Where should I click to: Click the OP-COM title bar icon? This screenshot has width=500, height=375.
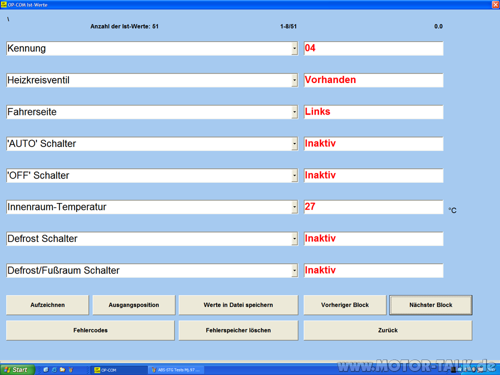tap(4, 4)
